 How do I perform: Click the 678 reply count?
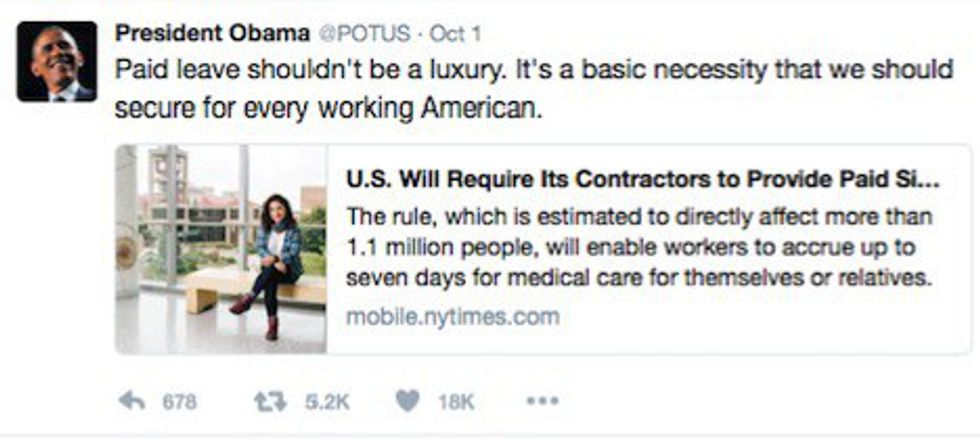[180, 402]
